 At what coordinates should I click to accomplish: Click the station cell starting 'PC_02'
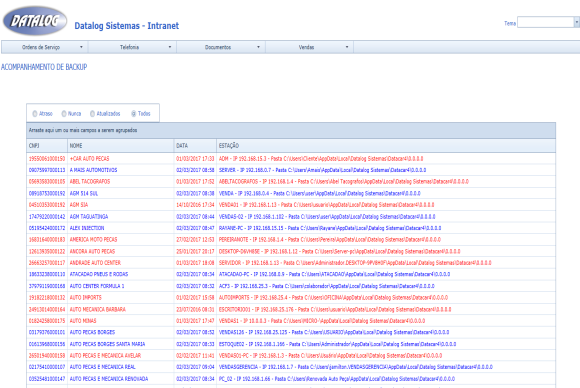click(x=386, y=379)
